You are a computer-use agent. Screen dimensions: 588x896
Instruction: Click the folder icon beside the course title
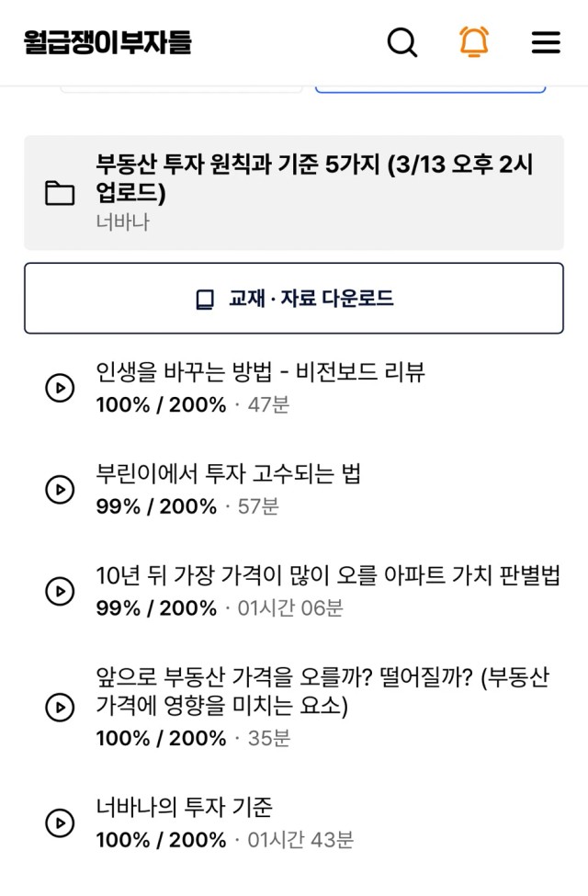click(x=60, y=193)
